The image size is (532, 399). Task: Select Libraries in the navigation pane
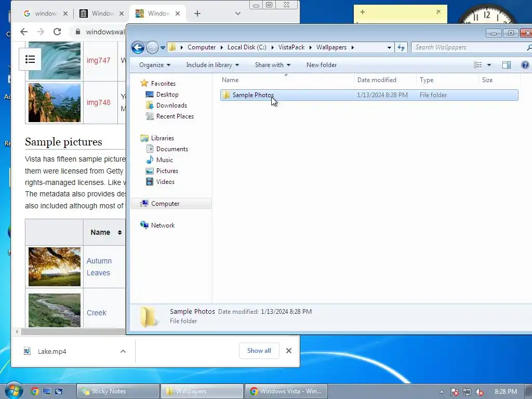(x=162, y=138)
